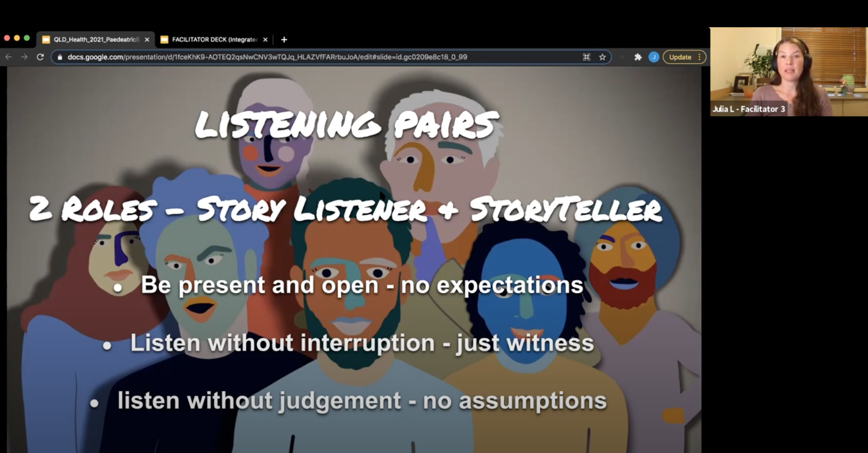
Task: Click the green macOS fullscreen window button
Action: [27, 38]
